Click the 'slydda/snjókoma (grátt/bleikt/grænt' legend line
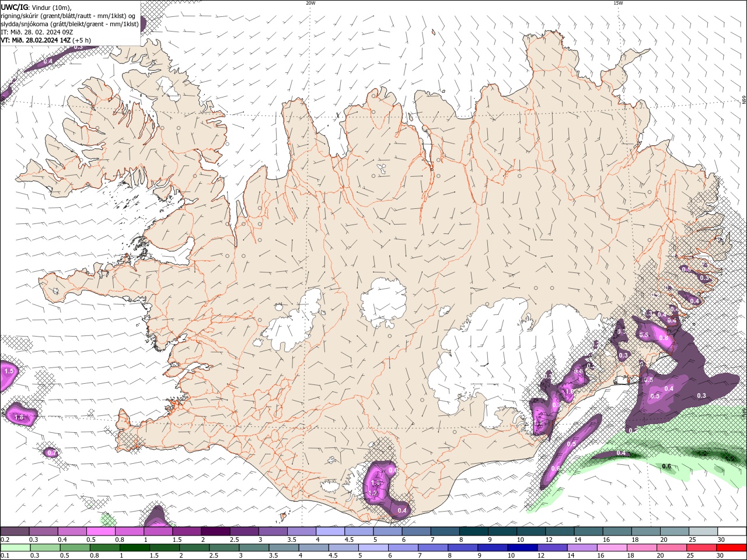747x560 pixels. 70,24
